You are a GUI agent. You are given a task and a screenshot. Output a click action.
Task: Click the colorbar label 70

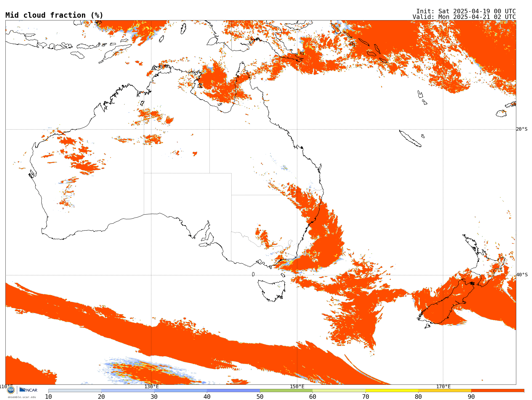pyautogui.click(x=366, y=397)
